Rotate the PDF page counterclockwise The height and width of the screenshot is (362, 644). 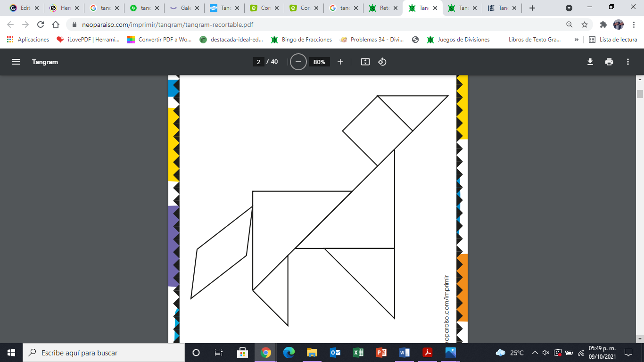click(382, 61)
